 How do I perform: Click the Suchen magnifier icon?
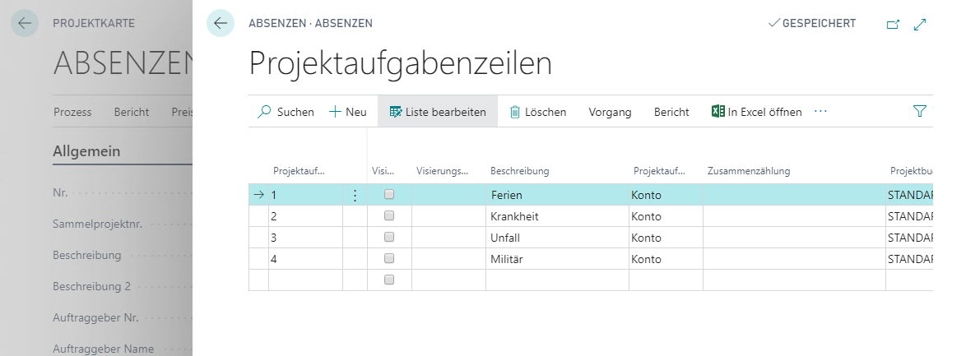click(264, 112)
